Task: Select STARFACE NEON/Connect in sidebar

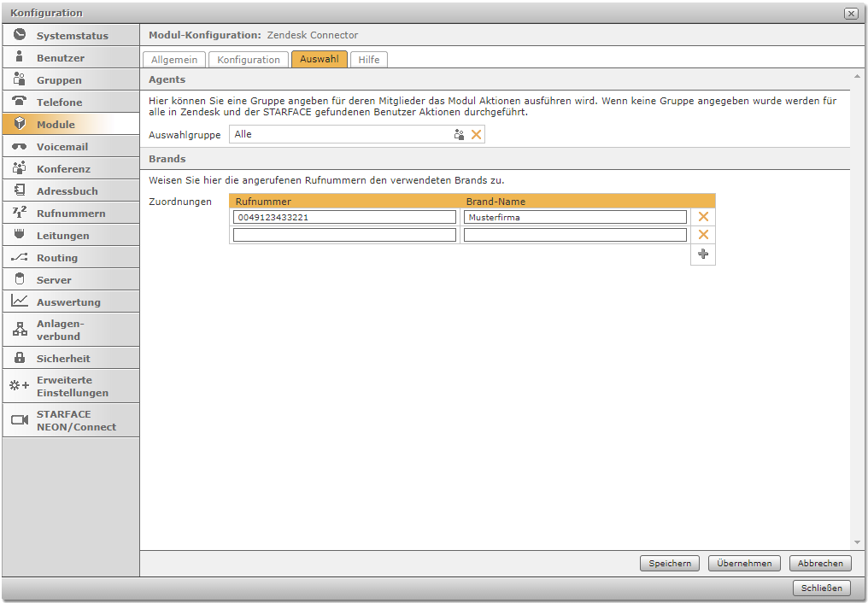Action: pos(75,420)
